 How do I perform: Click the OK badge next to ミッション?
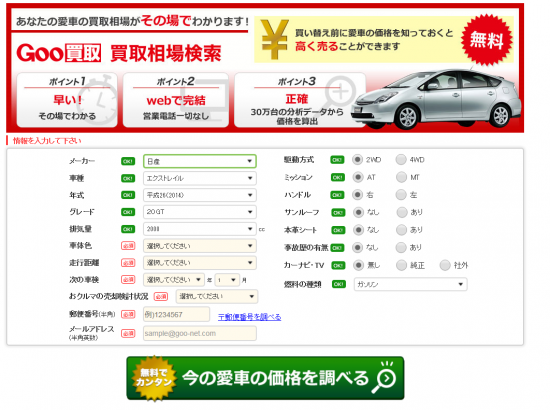pos(338,177)
